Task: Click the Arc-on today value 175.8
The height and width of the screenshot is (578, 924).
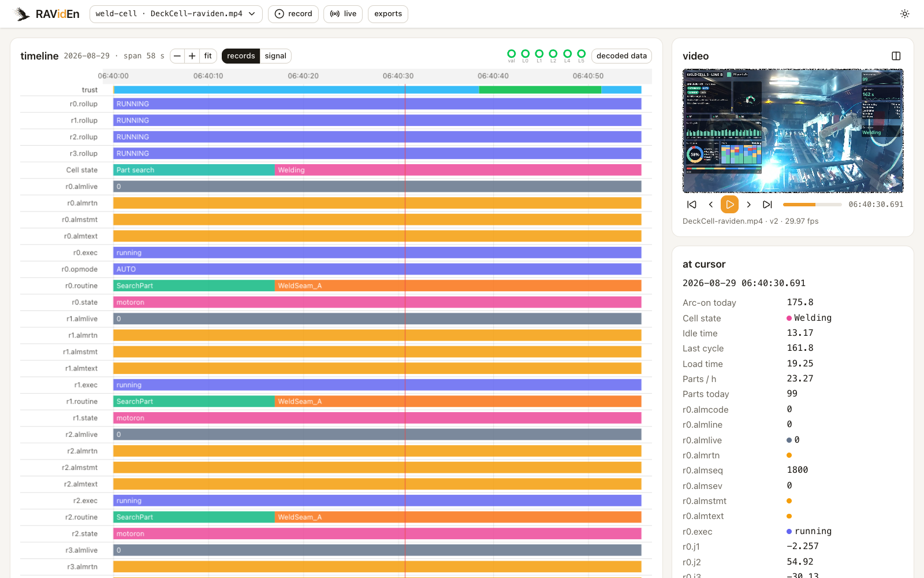Action: (800, 302)
